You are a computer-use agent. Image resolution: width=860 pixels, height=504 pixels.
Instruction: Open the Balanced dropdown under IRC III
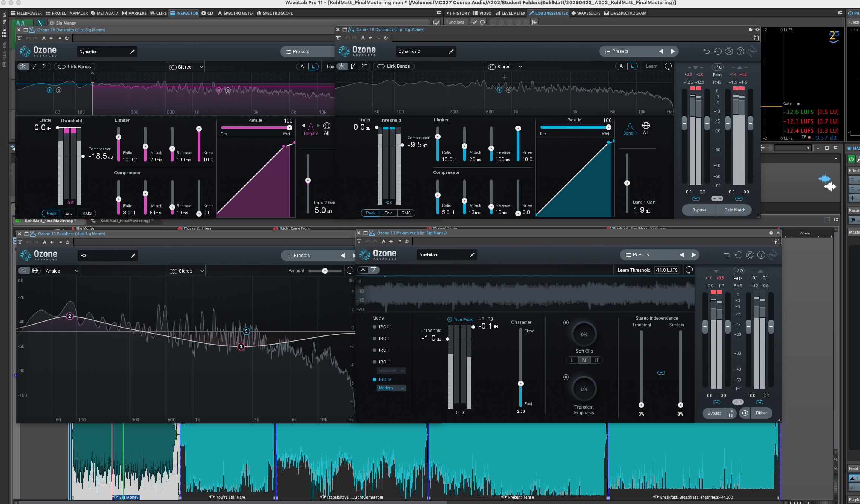tap(392, 371)
